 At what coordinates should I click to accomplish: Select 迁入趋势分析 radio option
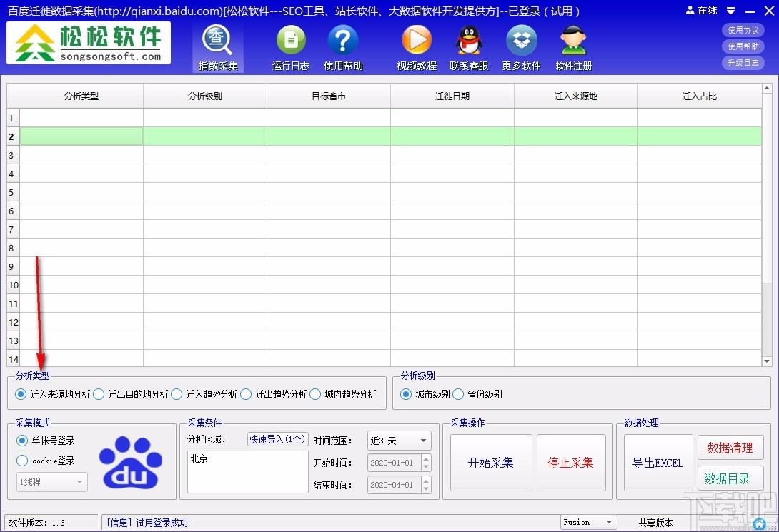(x=204, y=394)
